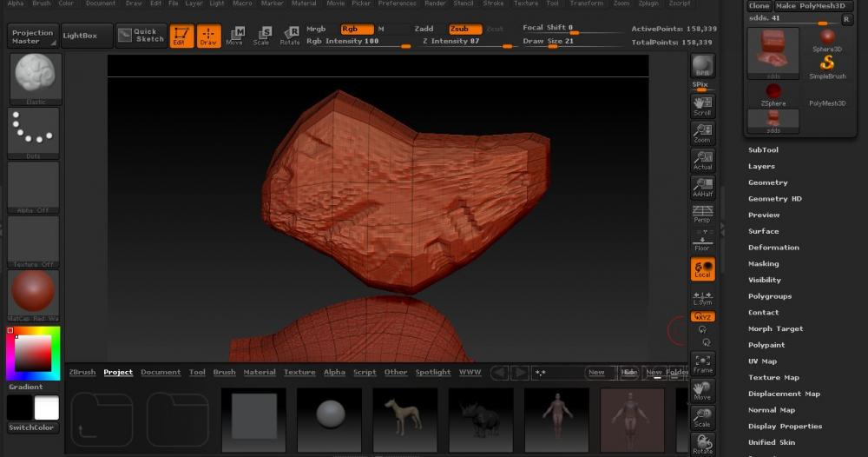Open the Preferences menu
The width and height of the screenshot is (868, 457).
coord(397,3)
